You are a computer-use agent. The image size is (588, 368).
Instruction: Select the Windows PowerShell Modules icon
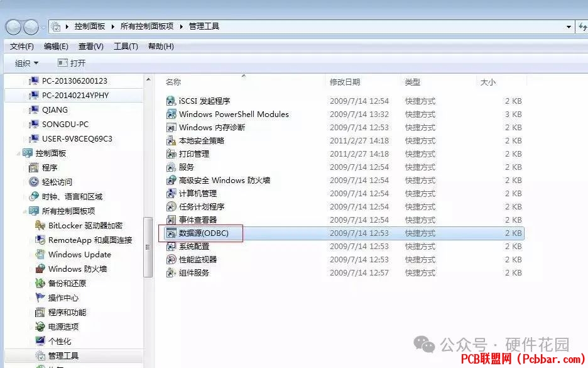[x=171, y=114]
